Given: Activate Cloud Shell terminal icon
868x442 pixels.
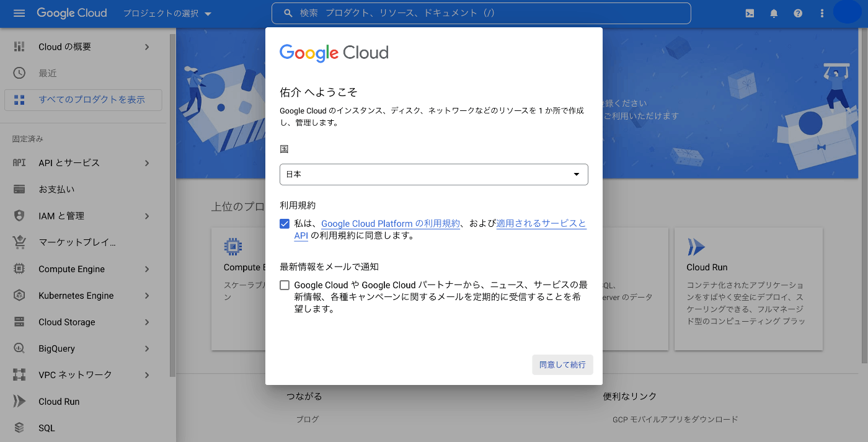Looking at the screenshot, I should tap(750, 13).
